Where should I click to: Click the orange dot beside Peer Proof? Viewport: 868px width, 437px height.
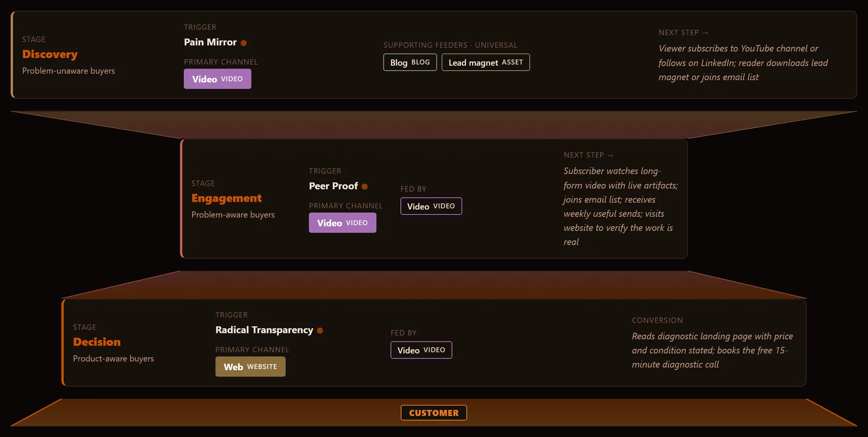point(364,187)
